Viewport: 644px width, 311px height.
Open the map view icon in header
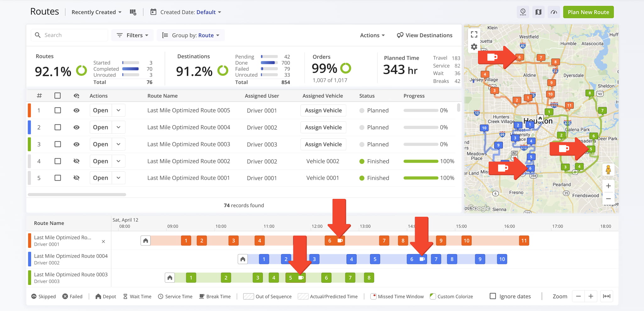(x=538, y=12)
